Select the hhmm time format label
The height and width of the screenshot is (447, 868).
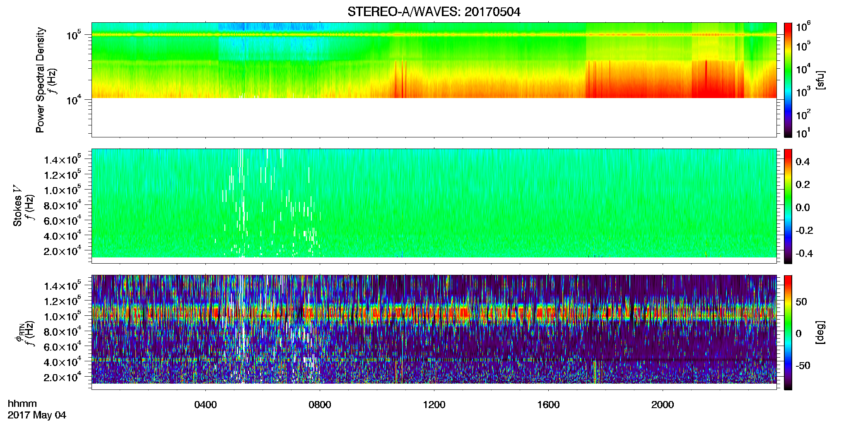[22, 404]
